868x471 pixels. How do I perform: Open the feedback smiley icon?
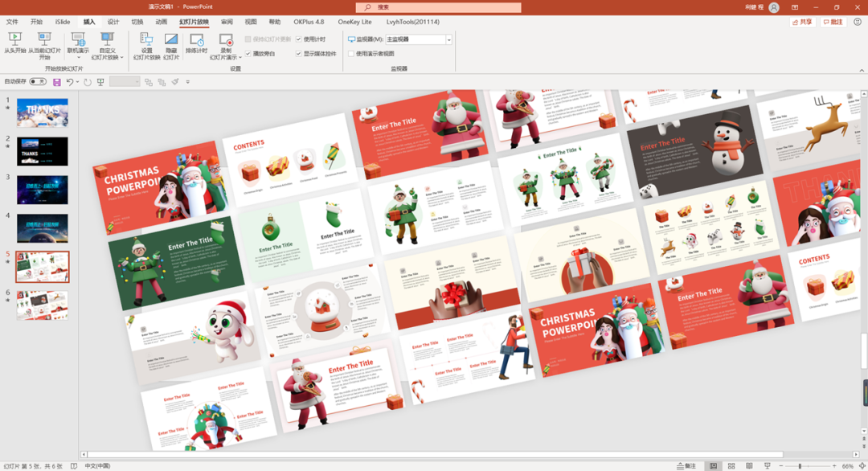point(858,22)
